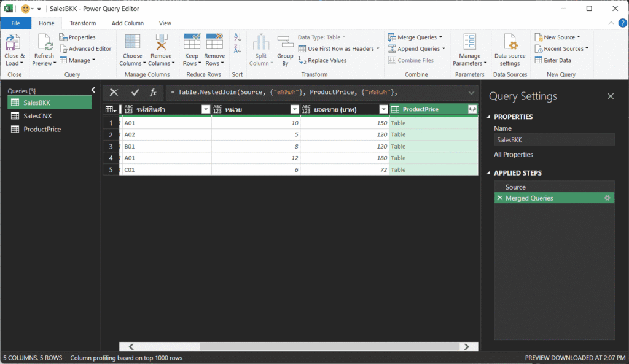629x364 pixels.
Task: Click the All Properties link
Action: coord(514,154)
